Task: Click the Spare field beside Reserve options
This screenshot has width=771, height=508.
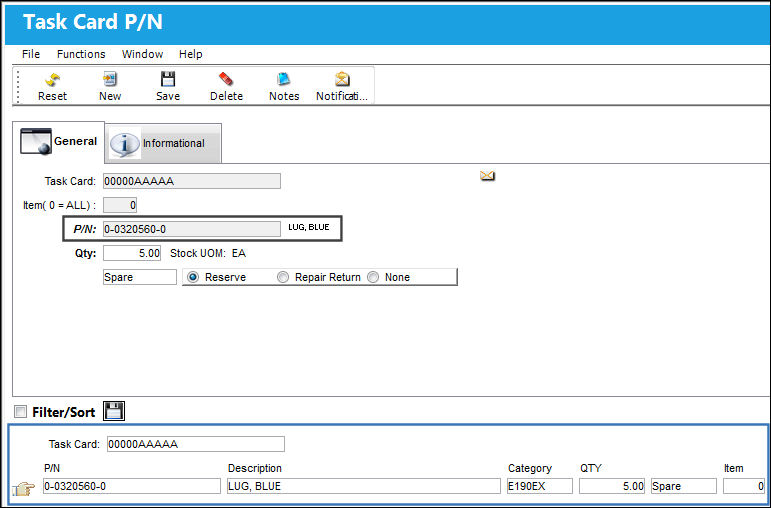Action: click(x=140, y=277)
